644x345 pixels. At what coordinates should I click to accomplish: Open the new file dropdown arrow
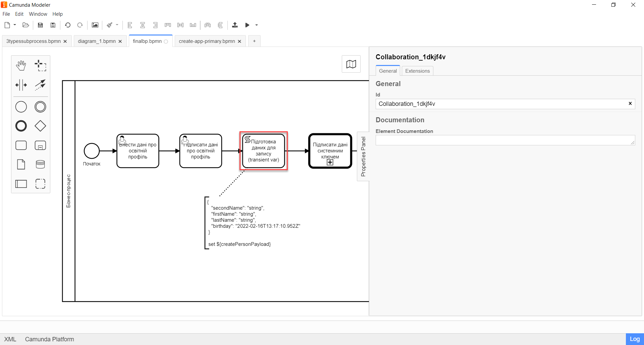point(15,25)
